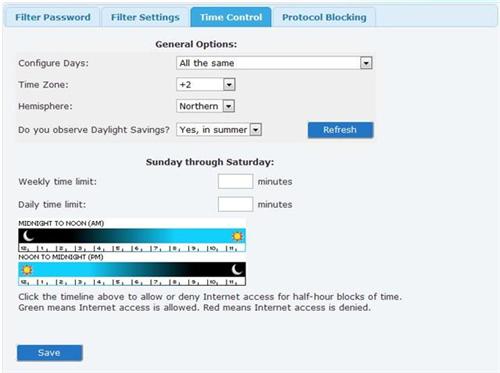Click the Refresh button
This screenshot has height=373, width=500.
(340, 130)
